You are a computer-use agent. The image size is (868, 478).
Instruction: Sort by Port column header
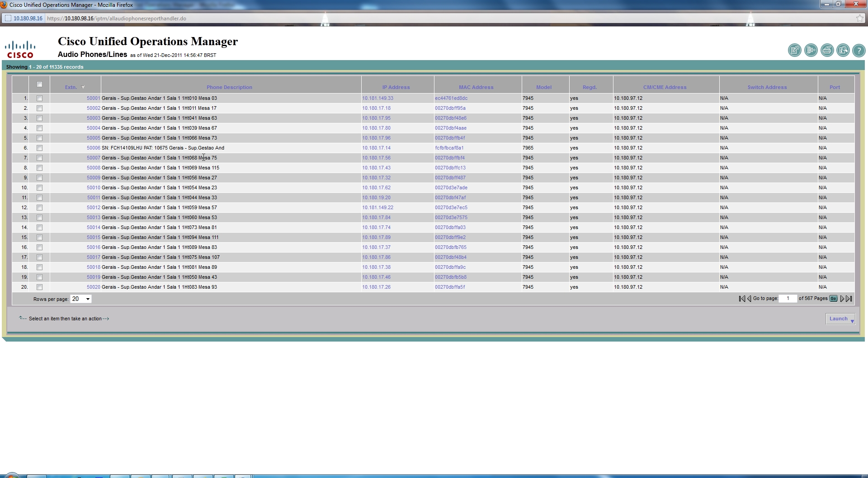(x=835, y=87)
